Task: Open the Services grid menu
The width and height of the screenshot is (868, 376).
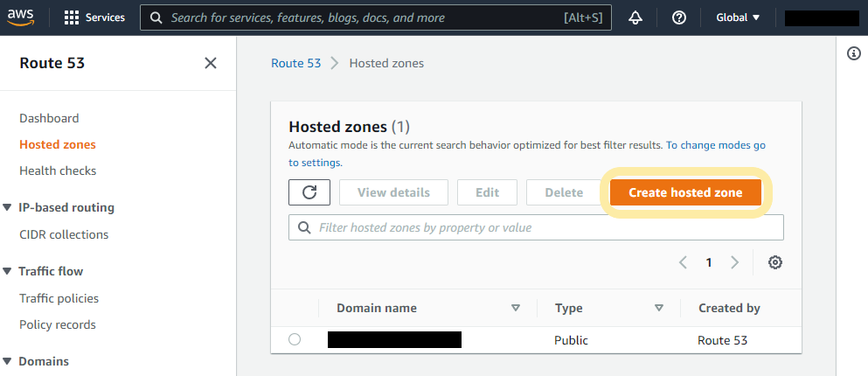Action: tap(94, 17)
